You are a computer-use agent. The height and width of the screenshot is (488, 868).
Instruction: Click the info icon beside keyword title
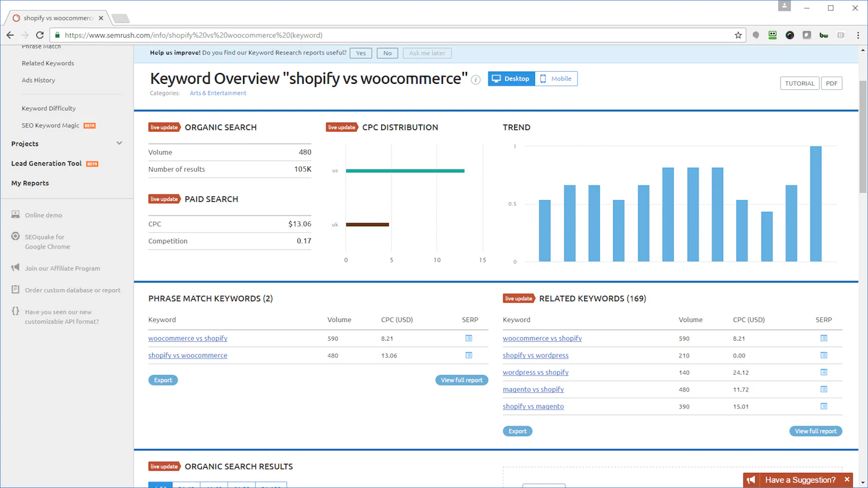point(476,80)
